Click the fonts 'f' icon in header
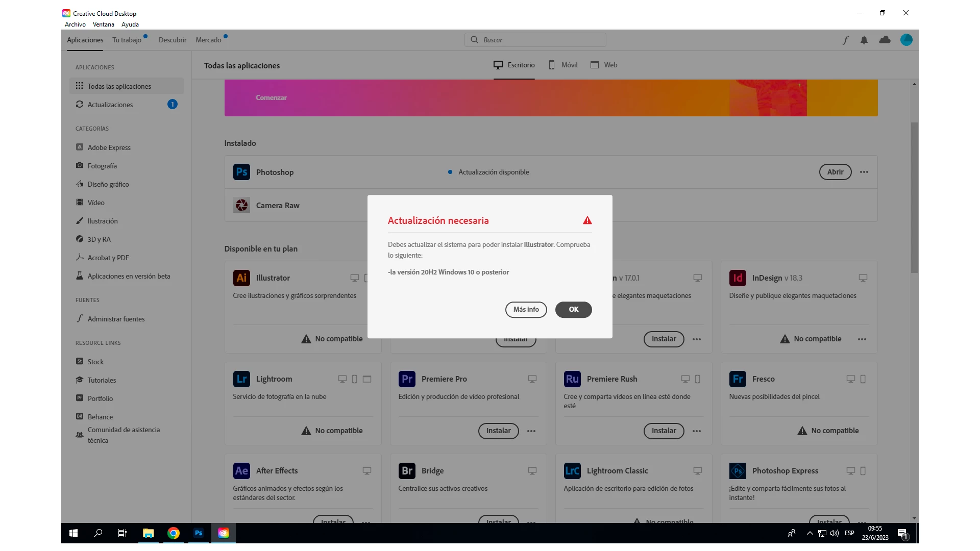Screen dimensions: 980x551 pos(845,40)
